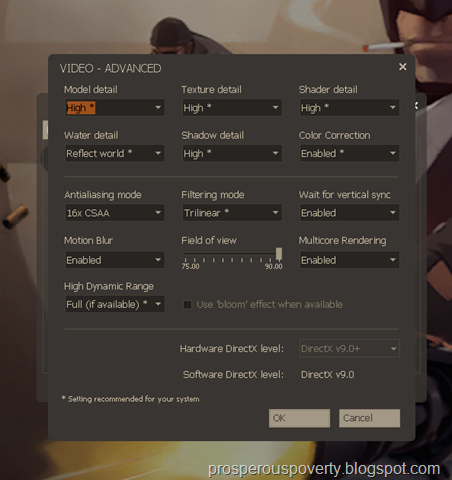Click OK to apply settings
Viewport: 452px width, 480px height.
tap(299, 418)
